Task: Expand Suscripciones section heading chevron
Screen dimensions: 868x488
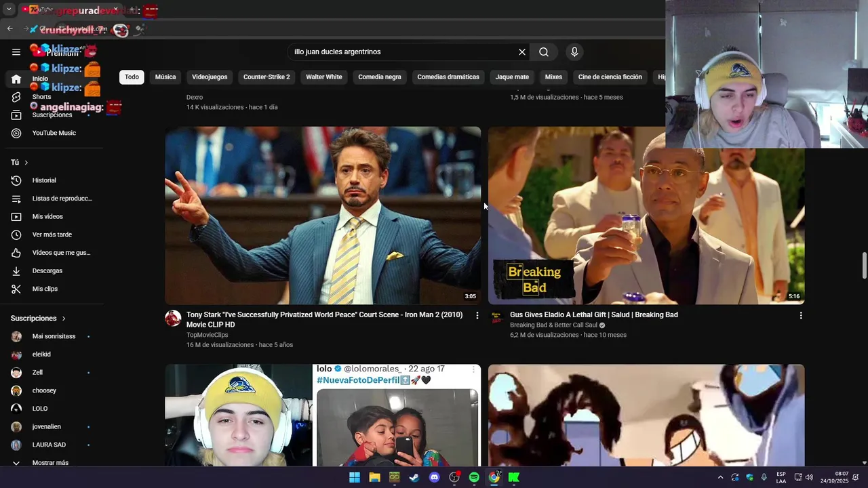Action: pyautogui.click(x=64, y=319)
